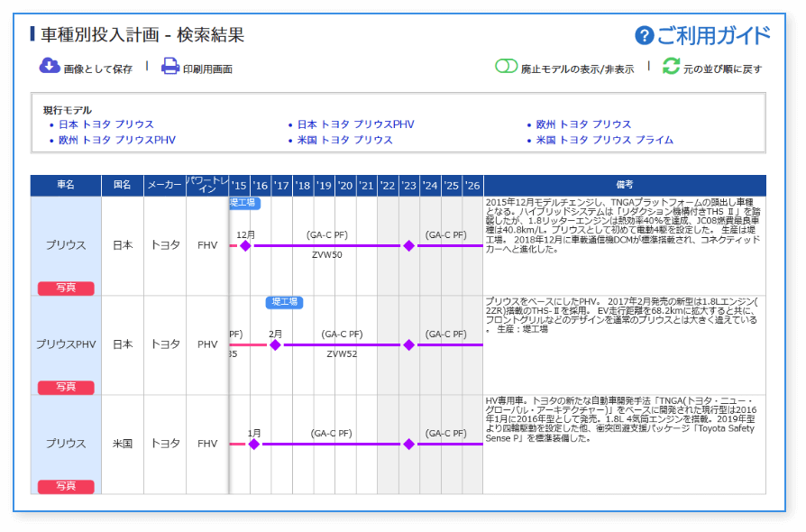806x532 pixels.
Task: Click the 車名 column header
Action: pos(66,186)
